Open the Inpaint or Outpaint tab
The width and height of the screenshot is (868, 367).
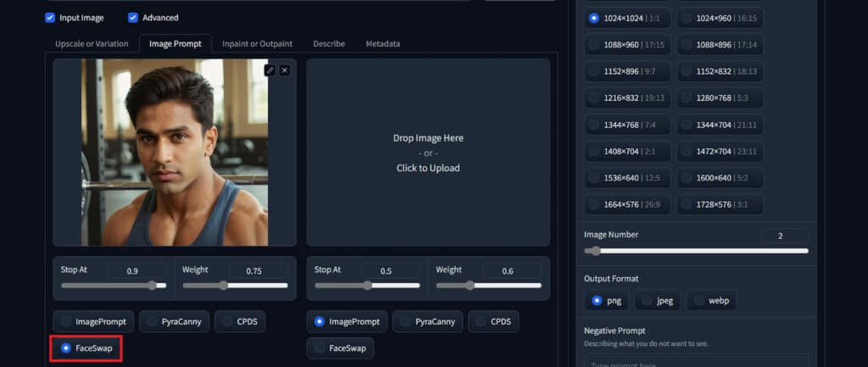tap(257, 43)
